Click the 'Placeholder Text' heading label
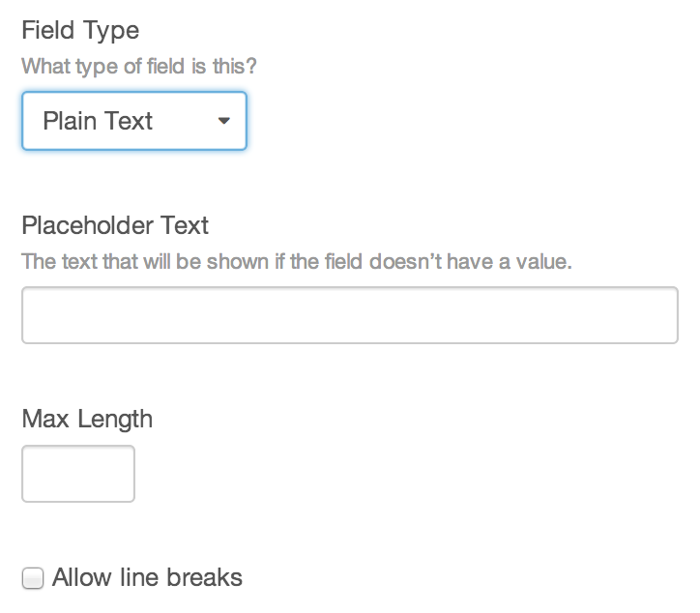Screen dimensions: 700x613 pos(115,225)
